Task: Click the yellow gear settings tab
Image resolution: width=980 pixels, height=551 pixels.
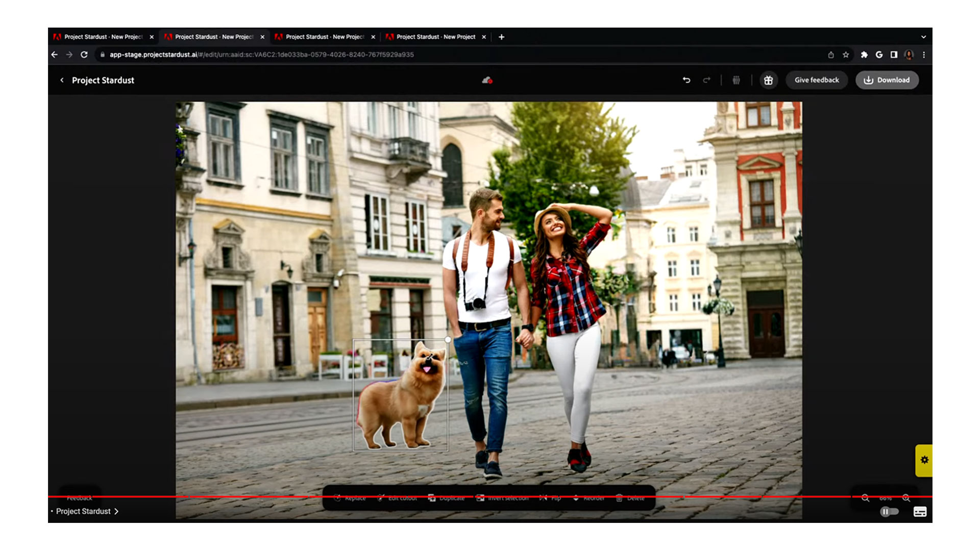Action: pyautogui.click(x=924, y=460)
